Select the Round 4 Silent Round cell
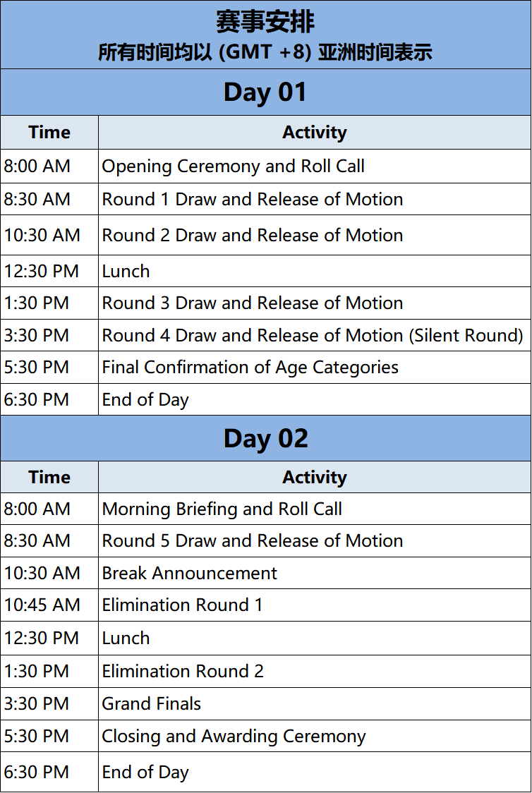Screen dimensions: 532x793 pyautogui.click(x=315, y=335)
